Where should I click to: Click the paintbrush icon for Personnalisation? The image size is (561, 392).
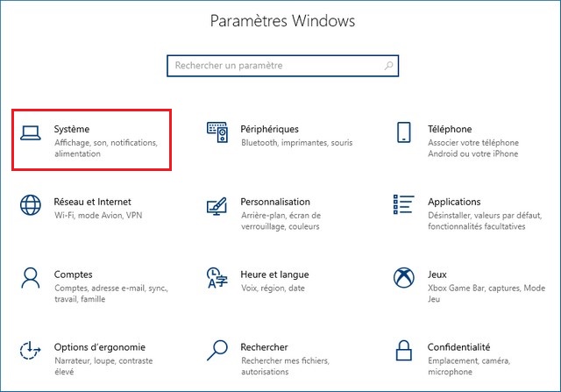217,205
